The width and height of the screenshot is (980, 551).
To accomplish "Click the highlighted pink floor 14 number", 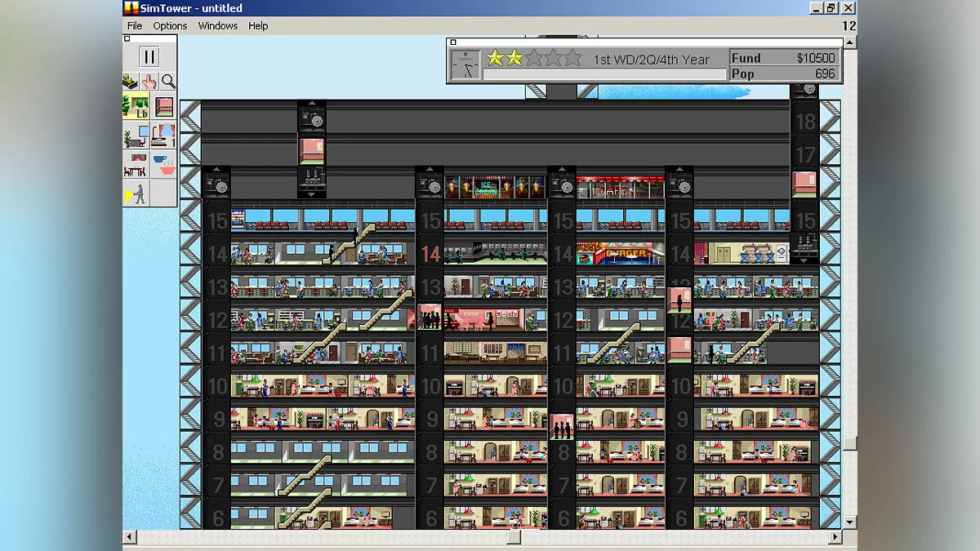I will coord(430,254).
